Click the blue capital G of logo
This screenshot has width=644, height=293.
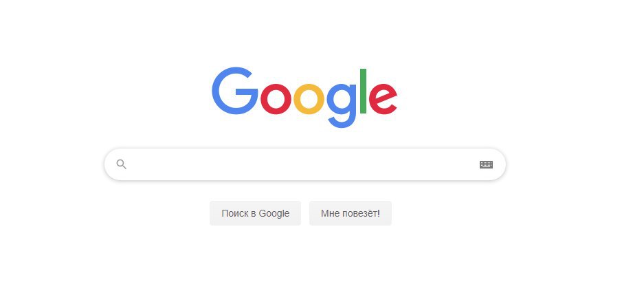coord(234,91)
